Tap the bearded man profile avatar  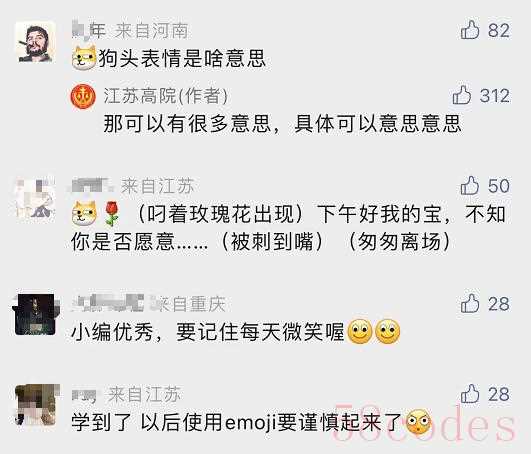pos(36,42)
